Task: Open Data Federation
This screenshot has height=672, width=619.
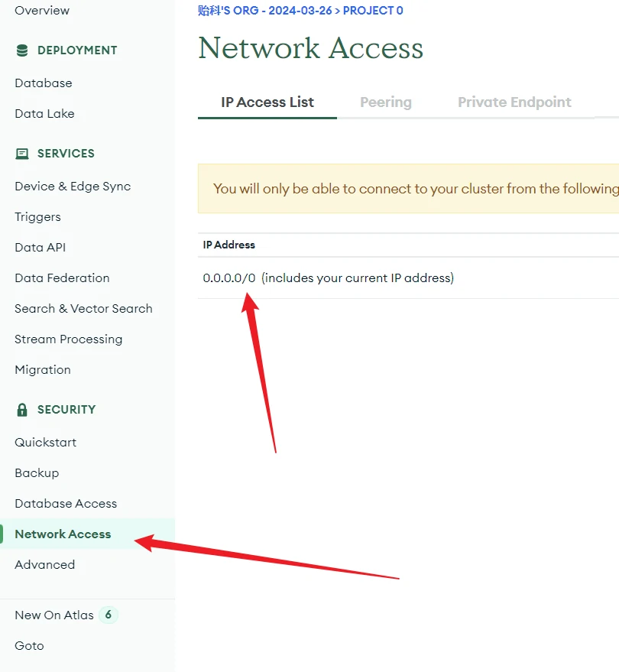Action: [62, 278]
